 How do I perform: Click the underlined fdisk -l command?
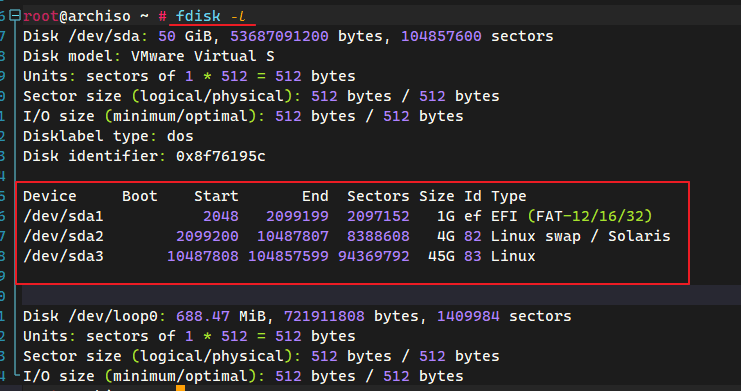point(211,16)
